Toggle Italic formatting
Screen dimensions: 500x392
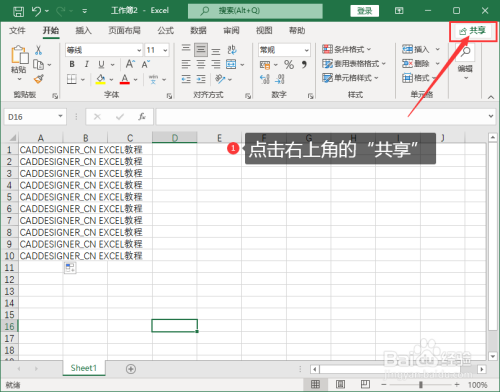click(87, 64)
